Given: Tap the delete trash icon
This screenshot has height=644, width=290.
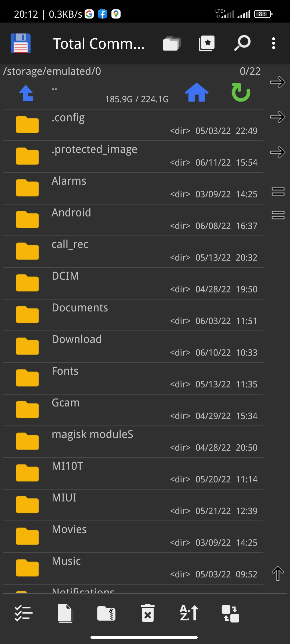Looking at the screenshot, I should click(x=148, y=613).
